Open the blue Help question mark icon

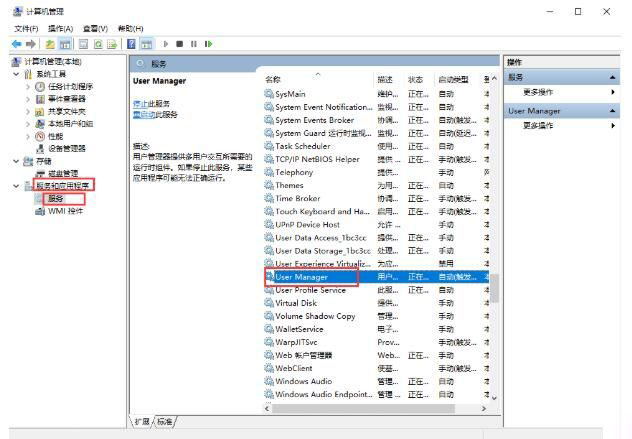[x=132, y=44]
